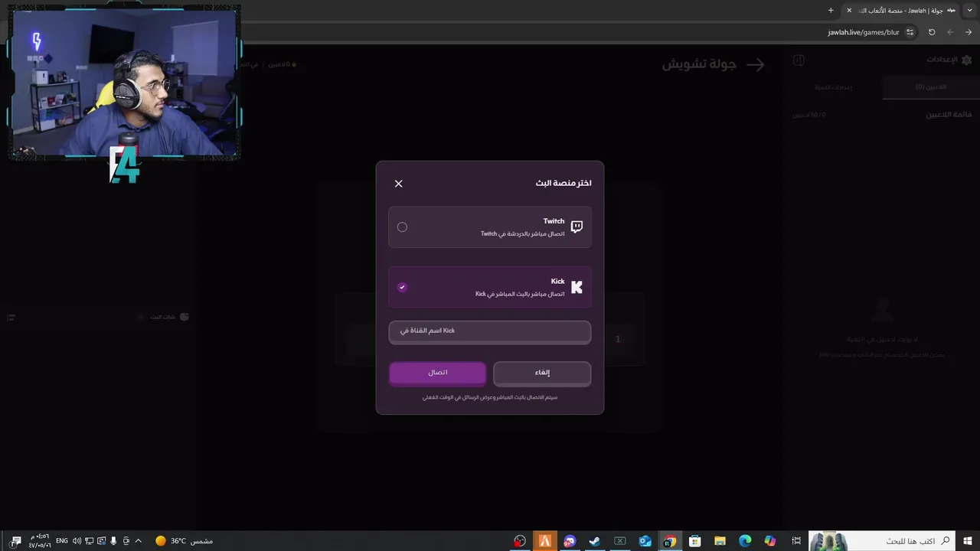The height and width of the screenshot is (551, 980).
Task: Open File Explorer from taskbar
Action: (720, 541)
